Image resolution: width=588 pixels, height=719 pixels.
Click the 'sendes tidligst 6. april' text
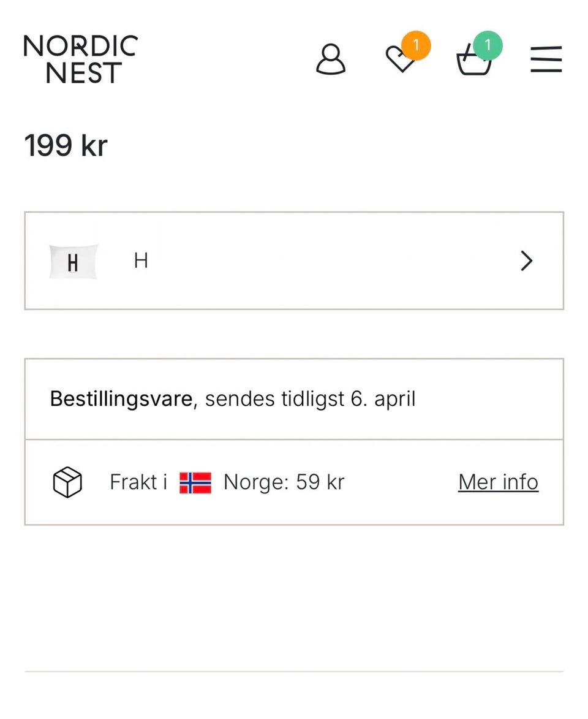(310, 399)
